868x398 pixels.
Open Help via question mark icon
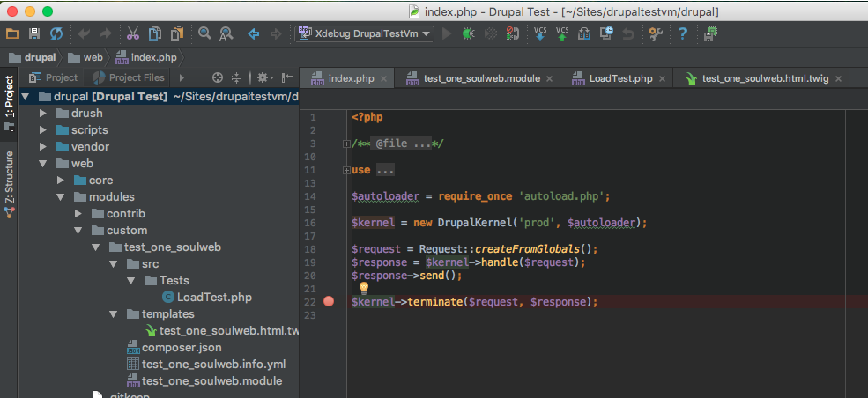pyautogui.click(x=683, y=34)
